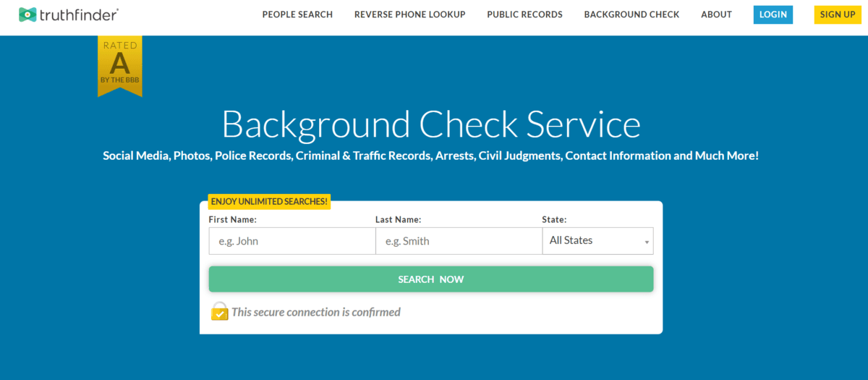Open the About page
Image resolution: width=868 pixels, height=380 pixels.
click(x=716, y=14)
